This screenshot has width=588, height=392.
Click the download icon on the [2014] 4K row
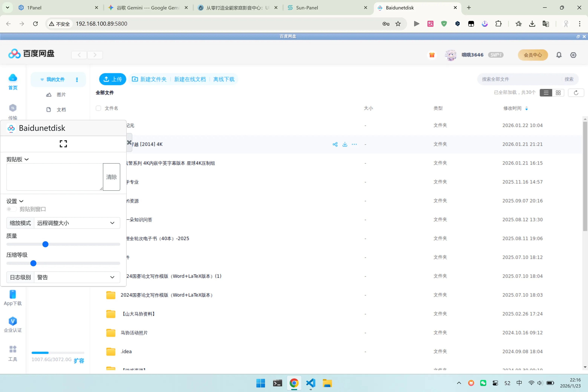coord(345,144)
